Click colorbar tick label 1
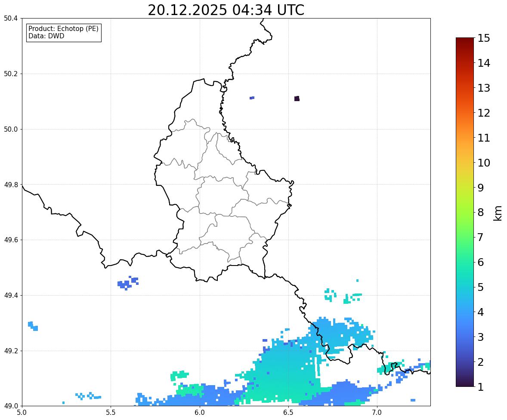This screenshot has height=420, width=507. pyautogui.click(x=480, y=387)
